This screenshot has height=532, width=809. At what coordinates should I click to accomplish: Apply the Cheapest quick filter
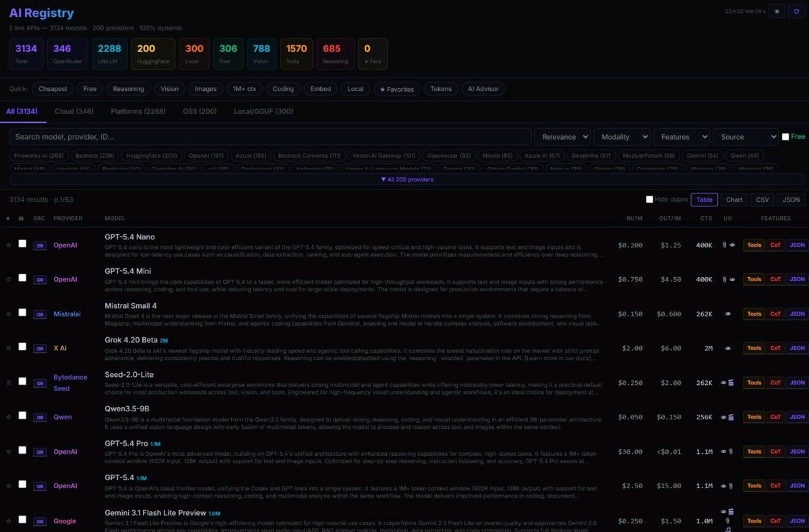tap(53, 89)
